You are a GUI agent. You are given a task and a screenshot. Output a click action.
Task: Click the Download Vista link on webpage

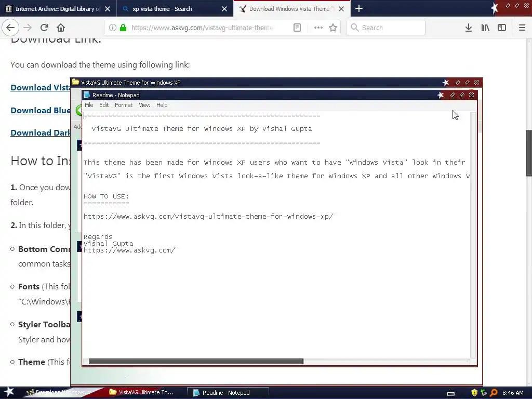coord(41,87)
